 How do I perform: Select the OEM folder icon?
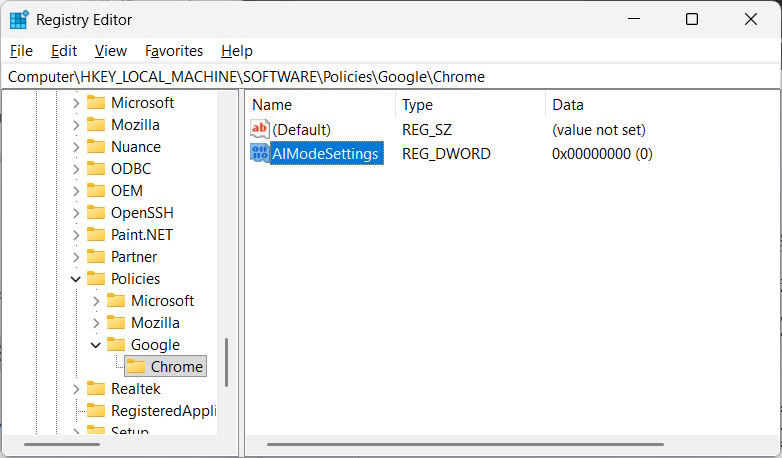96,191
